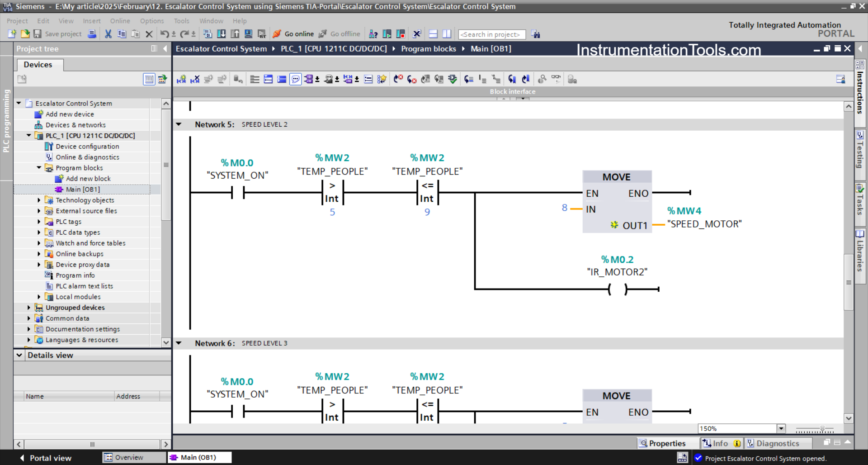868x465 pixels.
Task: Click the Cut scissors icon
Action: (x=108, y=34)
